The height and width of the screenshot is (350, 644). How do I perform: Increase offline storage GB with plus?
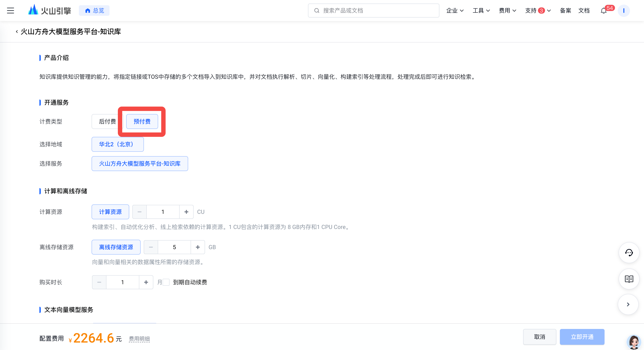(x=198, y=247)
